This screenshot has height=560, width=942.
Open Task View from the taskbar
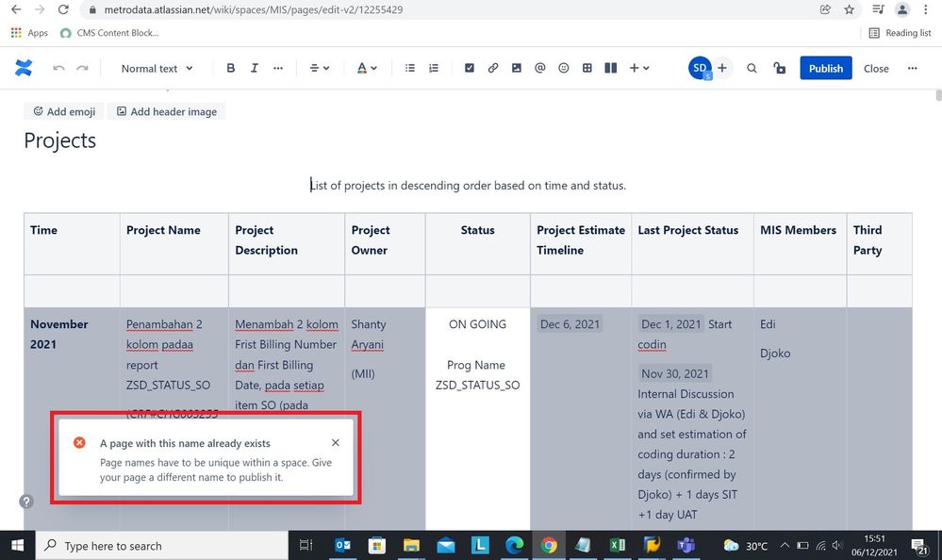tap(306, 545)
